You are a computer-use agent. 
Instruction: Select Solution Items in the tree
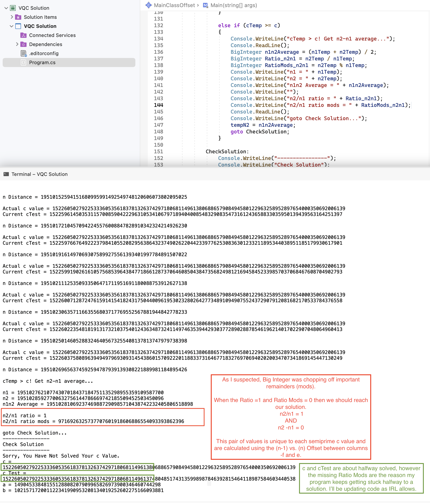[40, 17]
